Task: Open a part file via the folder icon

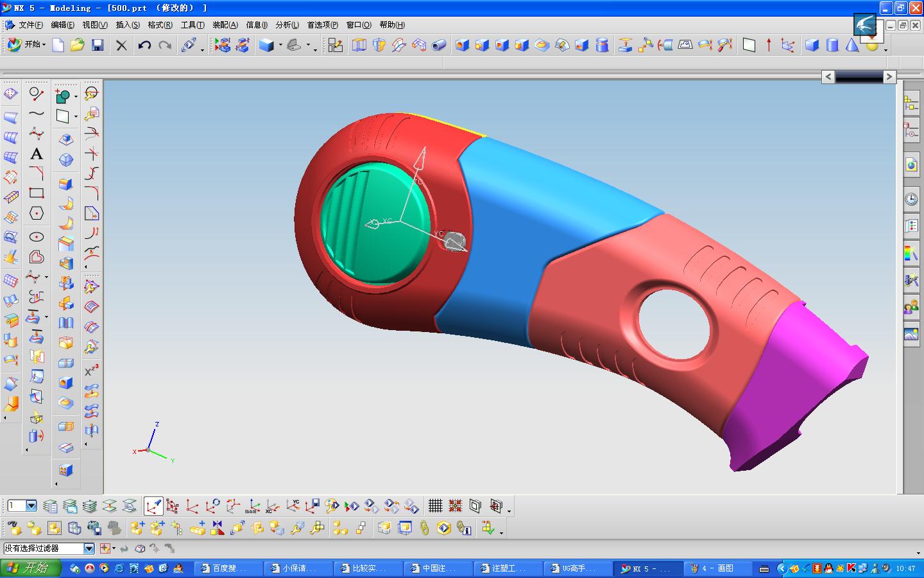Action: tap(78, 45)
